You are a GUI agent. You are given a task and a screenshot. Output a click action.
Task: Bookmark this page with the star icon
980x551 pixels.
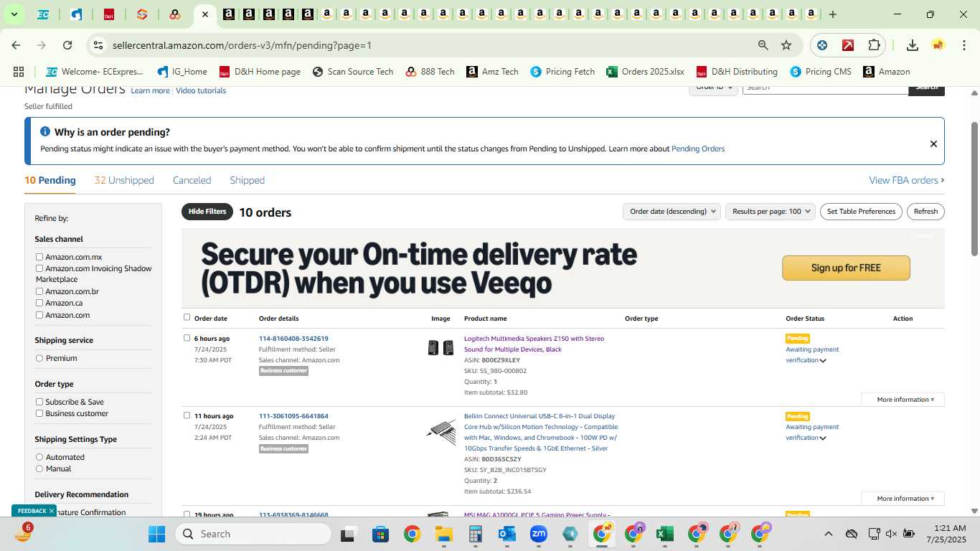[x=786, y=45]
